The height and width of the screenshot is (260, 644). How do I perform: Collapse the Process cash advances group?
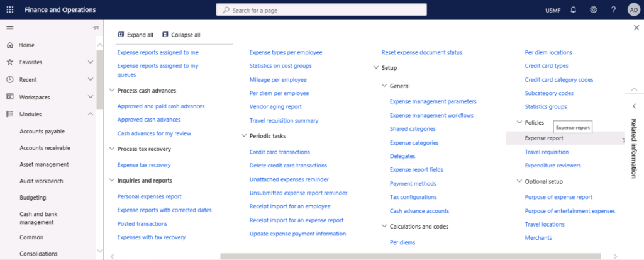(111, 91)
